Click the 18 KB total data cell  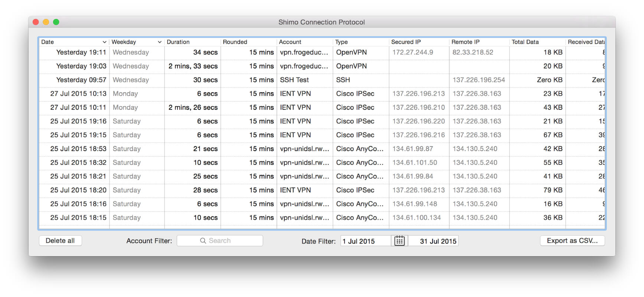point(553,52)
